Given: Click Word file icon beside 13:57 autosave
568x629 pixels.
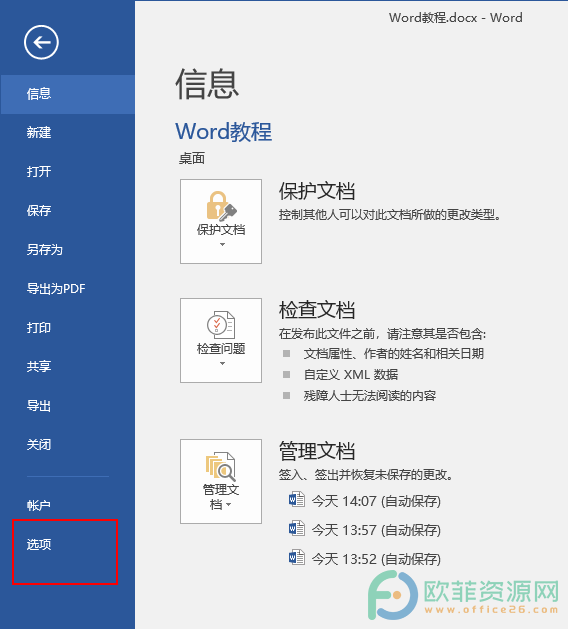Looking at the screenshot, I should [x=297, y=529].
